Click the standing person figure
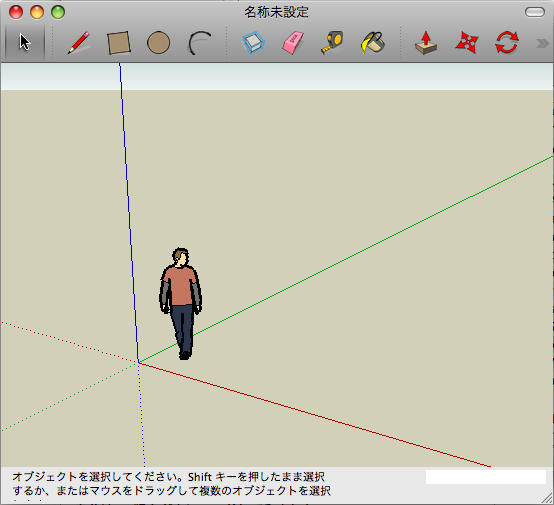Screen dimensions: 554x505 coord(181,304)
